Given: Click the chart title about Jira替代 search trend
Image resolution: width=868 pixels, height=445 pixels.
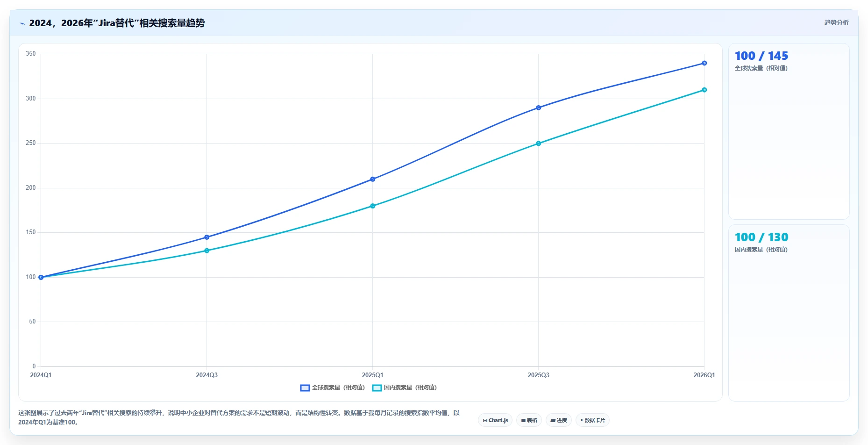Looking at the screenshot, I should pyautogui.click(x=117, y=23).
